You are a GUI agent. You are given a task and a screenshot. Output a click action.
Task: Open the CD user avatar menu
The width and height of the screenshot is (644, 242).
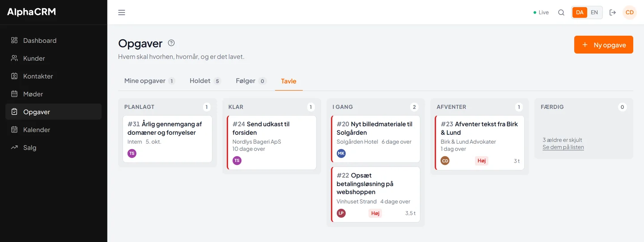(x=630, y=13)
